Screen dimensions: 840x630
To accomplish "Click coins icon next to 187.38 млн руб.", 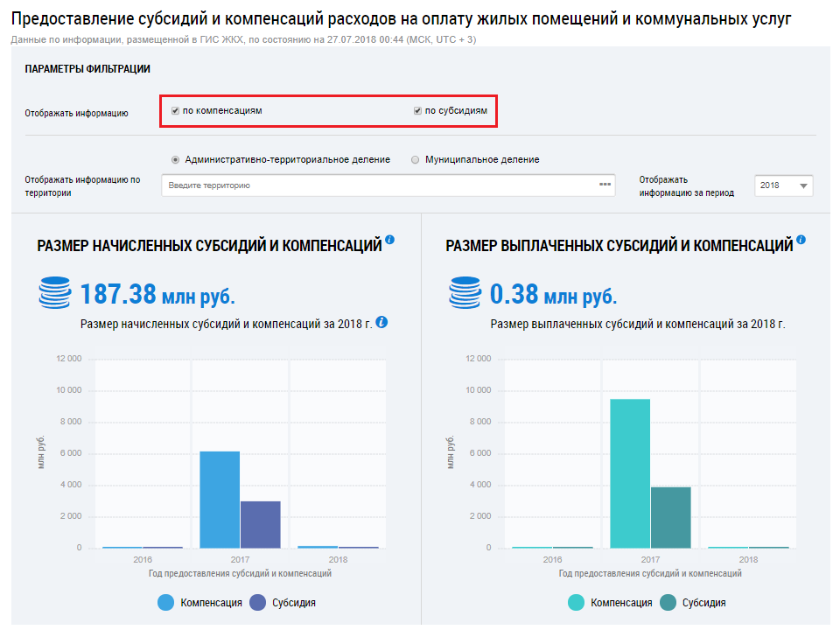I will click(x=54, y=293).
